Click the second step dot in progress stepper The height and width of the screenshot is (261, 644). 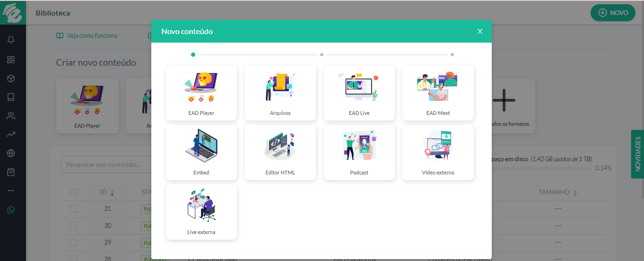coord(322,54)
